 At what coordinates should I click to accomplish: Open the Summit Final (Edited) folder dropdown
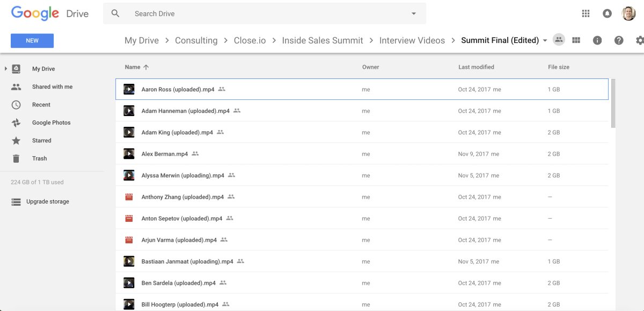pyautogui.click(x=545, y=40)
